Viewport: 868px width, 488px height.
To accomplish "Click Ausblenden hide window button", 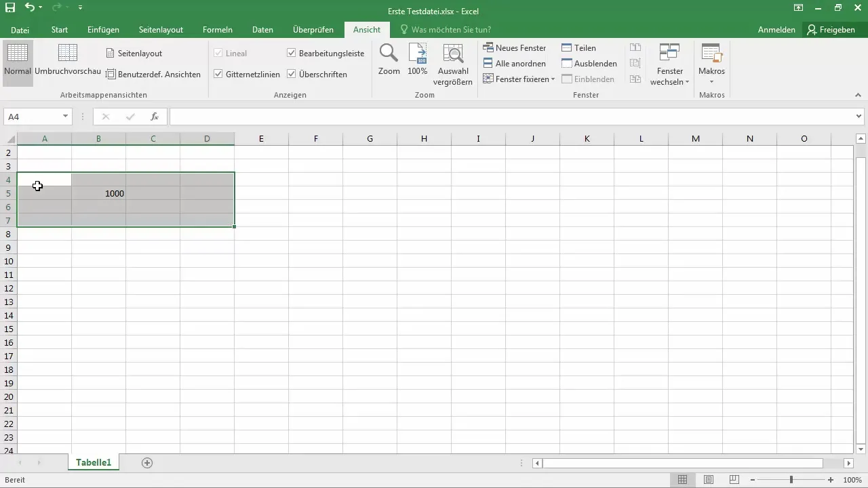I will [589, 64].
